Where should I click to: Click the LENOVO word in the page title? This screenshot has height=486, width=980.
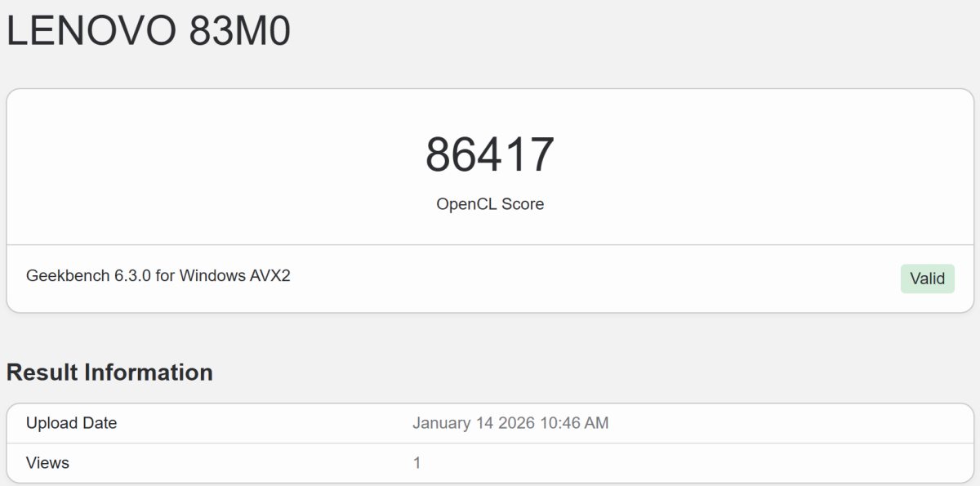coord(91,32)
